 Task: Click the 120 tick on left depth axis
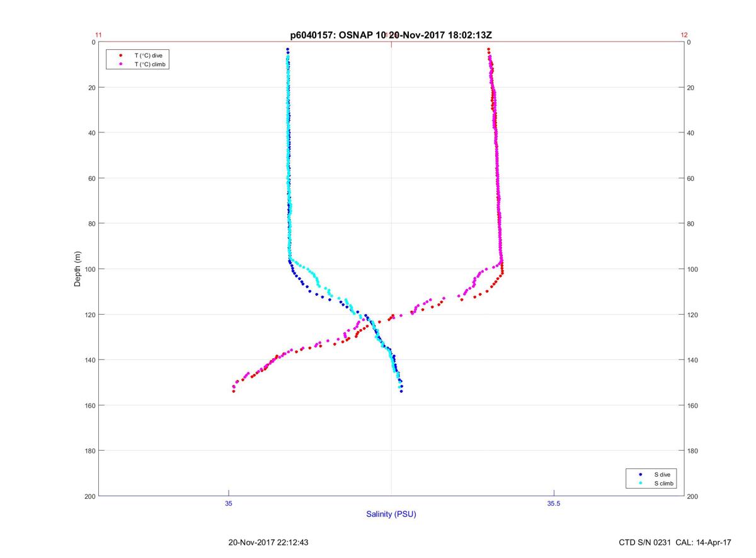(x=89, y=315)
